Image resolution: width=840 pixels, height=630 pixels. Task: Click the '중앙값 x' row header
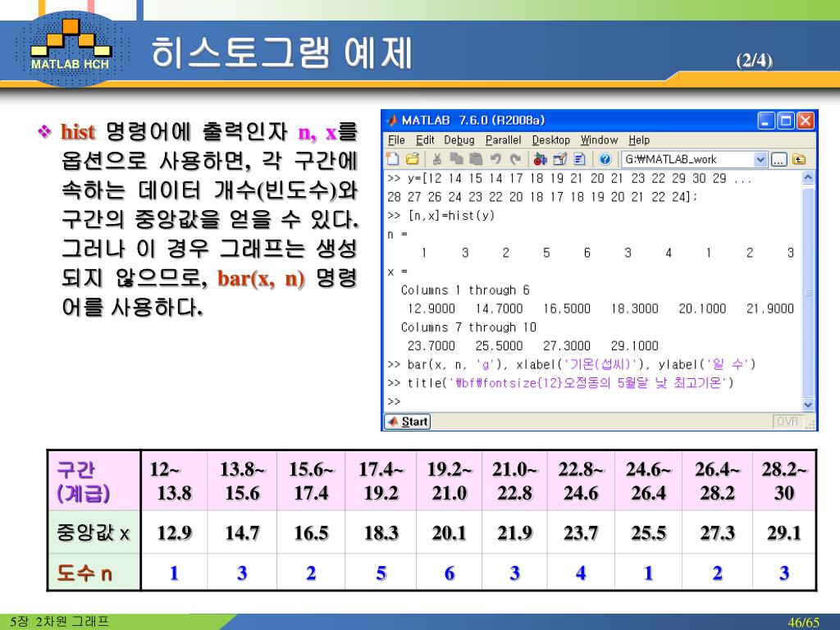[x=94, y=532]
